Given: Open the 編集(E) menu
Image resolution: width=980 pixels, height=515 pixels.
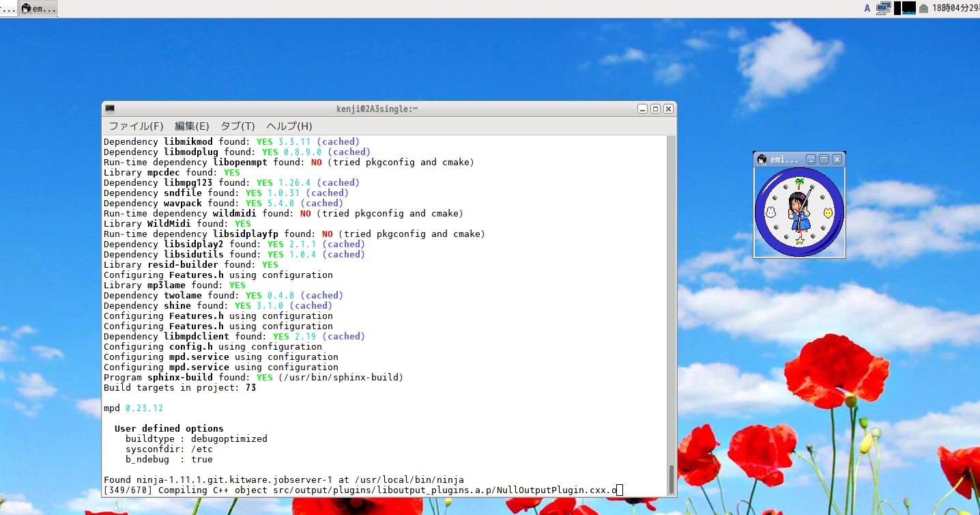Looking at the screenshot, I should pyautogui.click(x=192, y=126).
